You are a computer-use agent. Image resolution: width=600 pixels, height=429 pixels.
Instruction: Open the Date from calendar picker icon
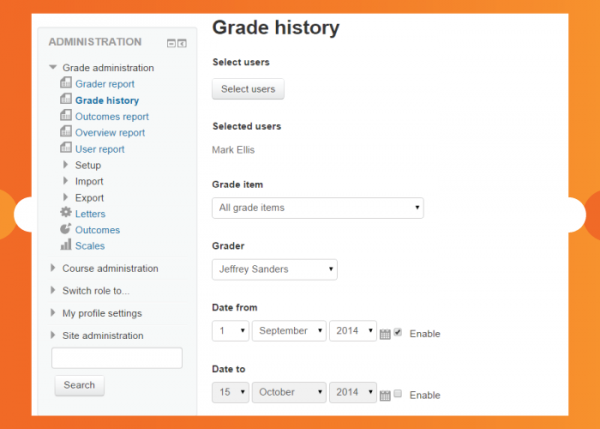[385, 333]
